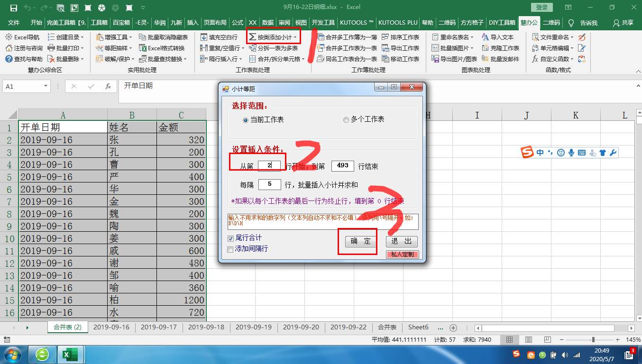
Task: Click 批量取消隐藏表 in ribbon
Action: [163, 37]
